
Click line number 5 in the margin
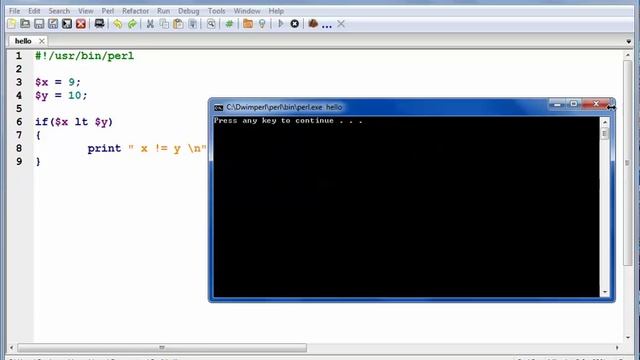[19, 109]
